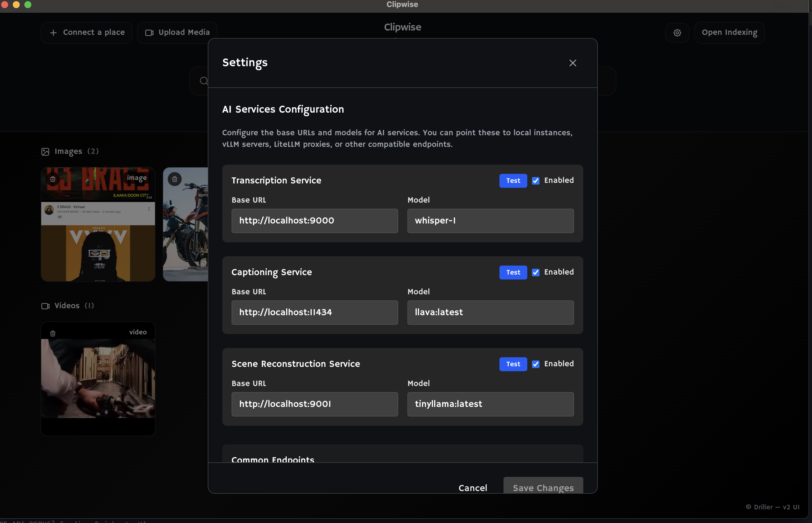Open the settings gear icon
Screen dimensions: 812x523
click(677, 33)
